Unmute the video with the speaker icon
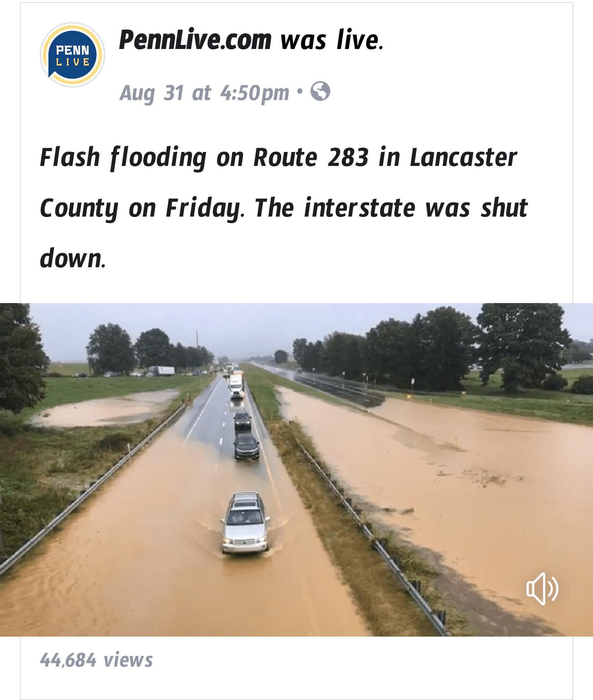593x700 pixels. point(542,588)
